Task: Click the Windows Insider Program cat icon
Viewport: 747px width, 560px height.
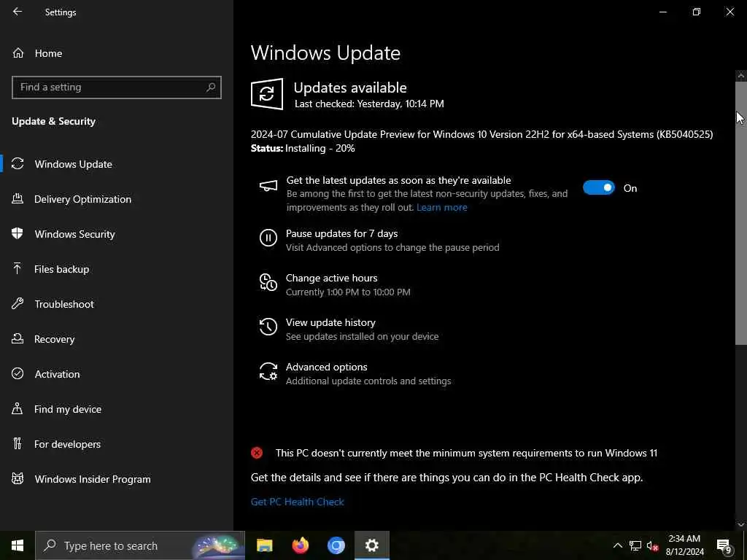Action: pyautogui.click(x=18, y=478)
